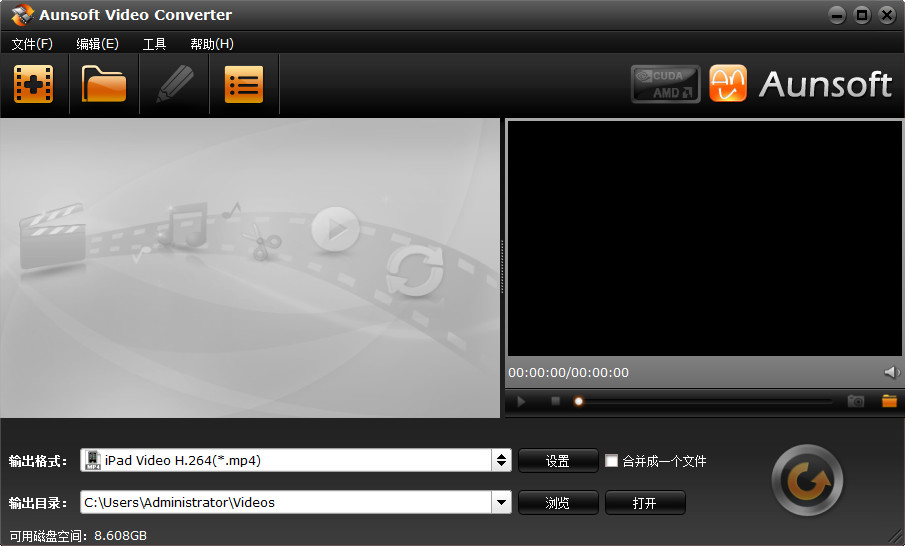Expand the output directory dropdown arrow

pyautogui.click(x=501, y=502)
